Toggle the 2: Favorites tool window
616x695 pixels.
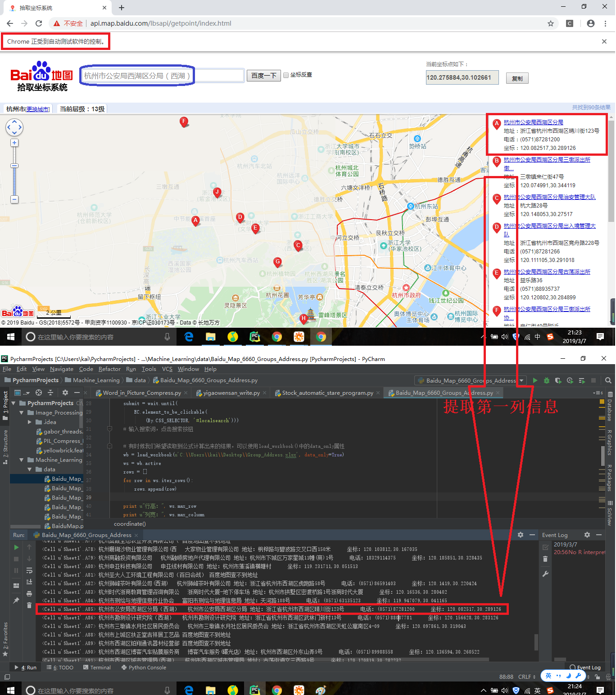[x=5, y=639]
